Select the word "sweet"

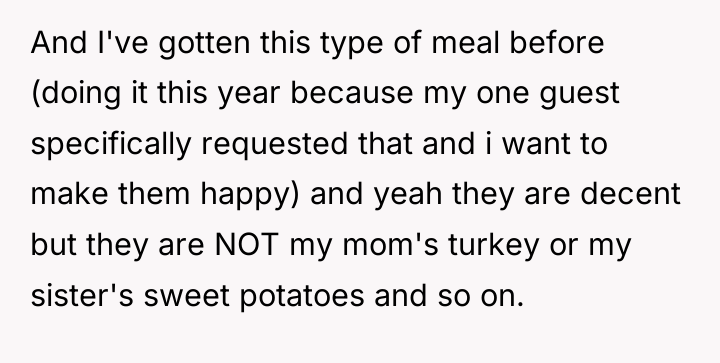pos(186,296)
